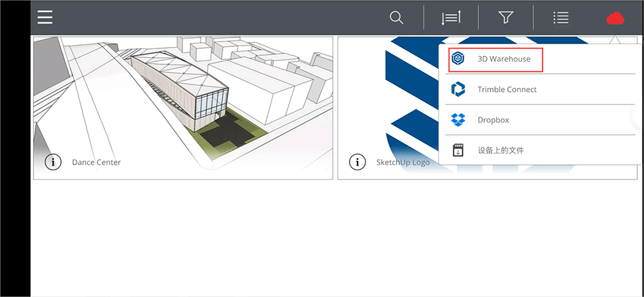Open 设备上的文件 text option
Viewport: 644px width, 297px height.
(x=500, y=150)
